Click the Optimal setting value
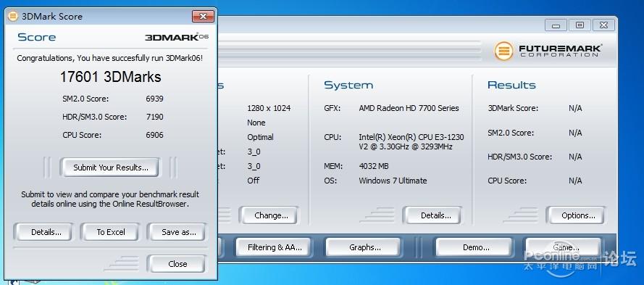The width and height of the screenshot is (644, 285). (260, 137)
